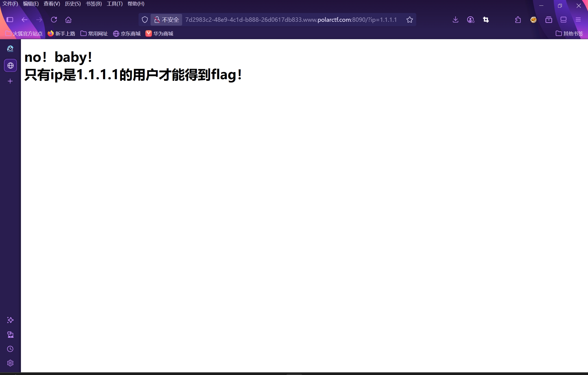Viewport: 588px width, 375px height.
Task: Bookmark this page with the star icon
Action: pos(409,20)
